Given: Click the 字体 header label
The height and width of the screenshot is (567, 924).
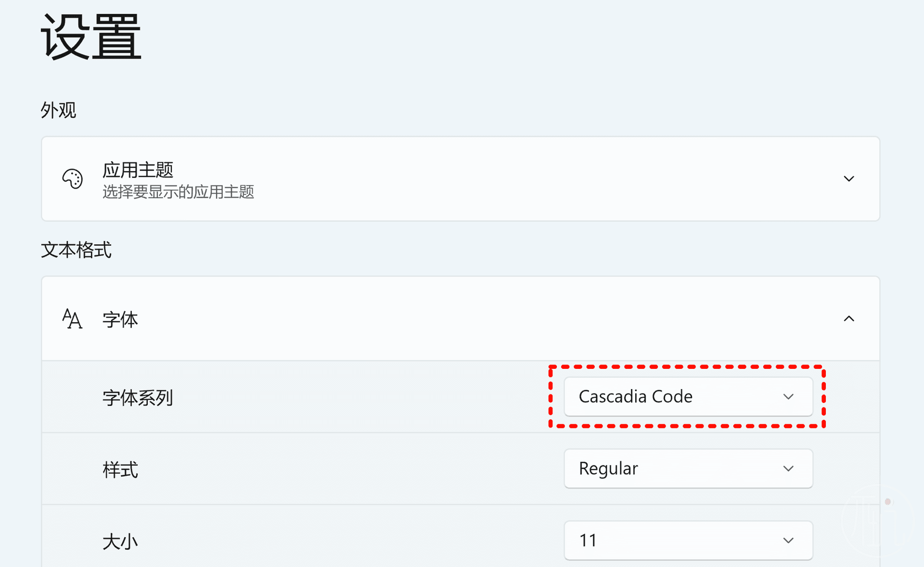Looking at the screenshot, I should click(x=120, y=319).
